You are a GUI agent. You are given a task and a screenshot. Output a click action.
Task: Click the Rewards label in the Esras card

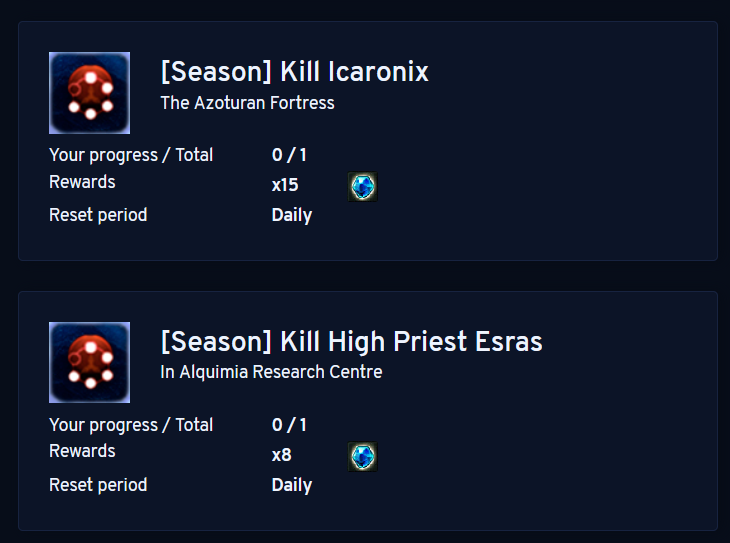pos(82,451)
